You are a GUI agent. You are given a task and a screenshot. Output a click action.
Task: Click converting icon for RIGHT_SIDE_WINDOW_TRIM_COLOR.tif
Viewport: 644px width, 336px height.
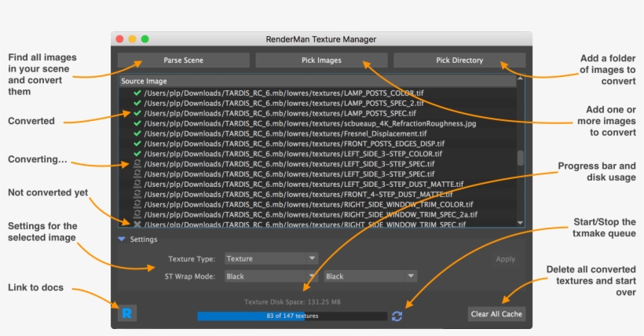137,204
